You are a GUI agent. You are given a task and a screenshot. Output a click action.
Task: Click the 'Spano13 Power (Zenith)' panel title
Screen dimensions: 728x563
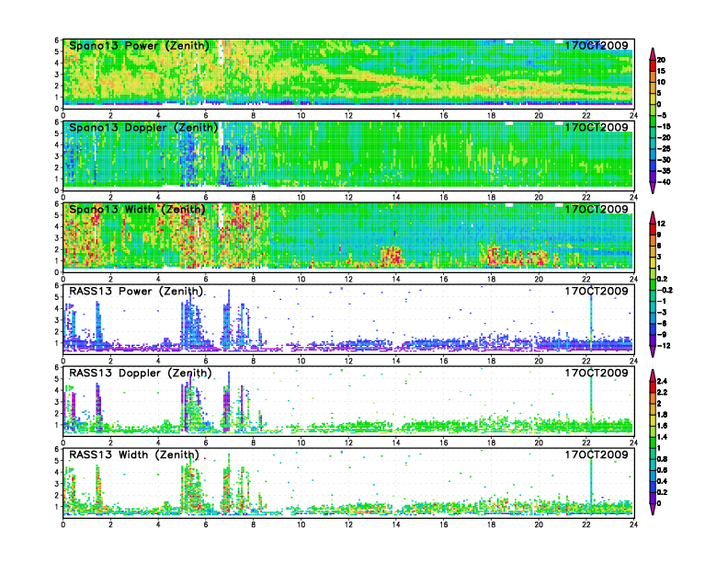click(140, 45)
